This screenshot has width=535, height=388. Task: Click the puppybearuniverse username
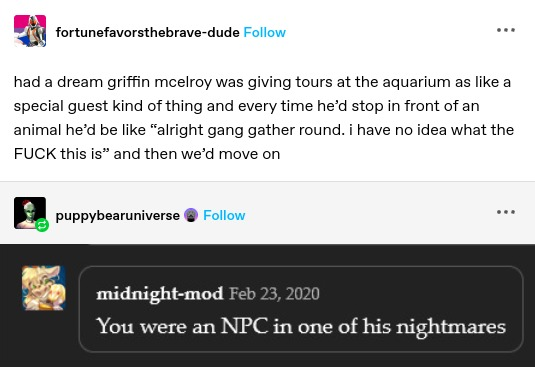pyautogui.click(x=117, y=216)
